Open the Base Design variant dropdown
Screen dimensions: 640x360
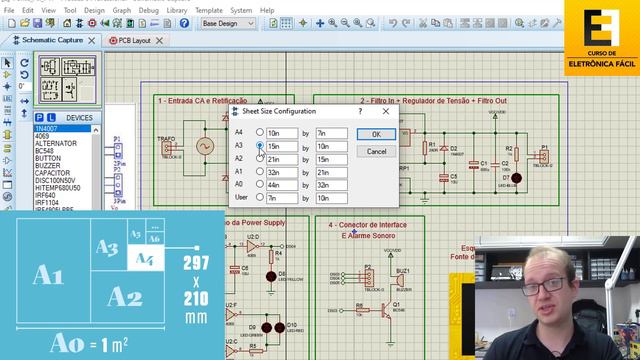tap(228, 24)
